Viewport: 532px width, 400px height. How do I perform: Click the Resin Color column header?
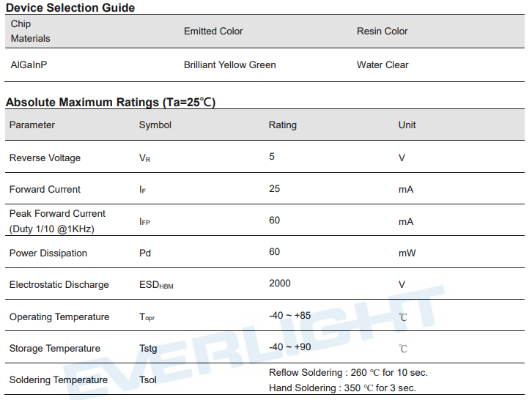[x=382, y=31]
